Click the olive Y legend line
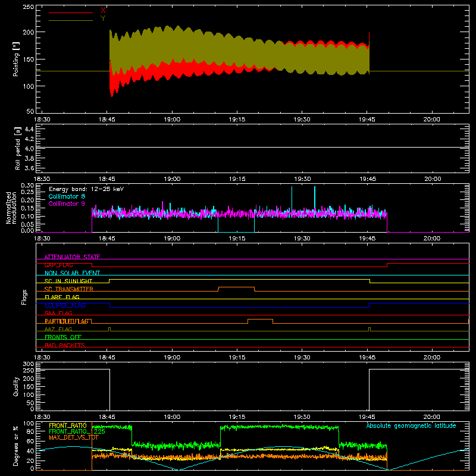 tap(71, 20)
